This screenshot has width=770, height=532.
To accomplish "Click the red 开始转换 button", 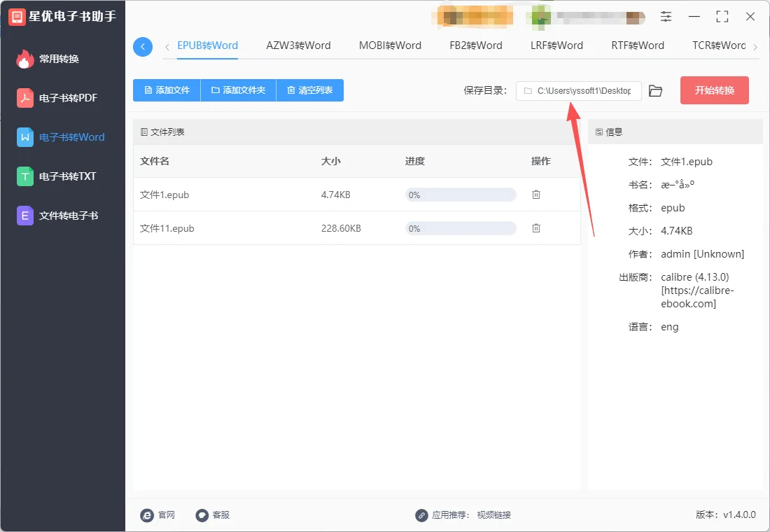I will [715, 90].
